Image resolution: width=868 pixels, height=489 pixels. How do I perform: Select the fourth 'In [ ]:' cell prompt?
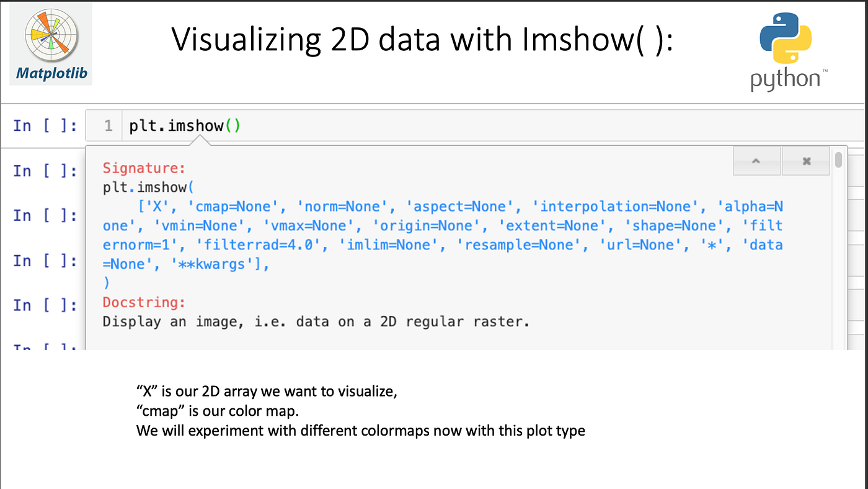coord(45,261)
